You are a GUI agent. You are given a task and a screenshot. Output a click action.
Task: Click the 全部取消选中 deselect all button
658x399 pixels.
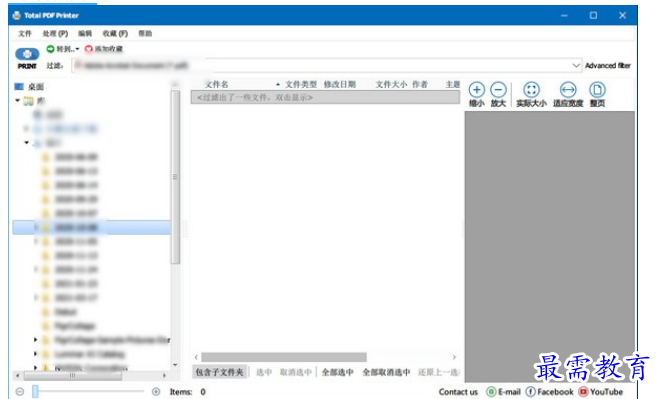pyautogui.click(x=386, y=372)
